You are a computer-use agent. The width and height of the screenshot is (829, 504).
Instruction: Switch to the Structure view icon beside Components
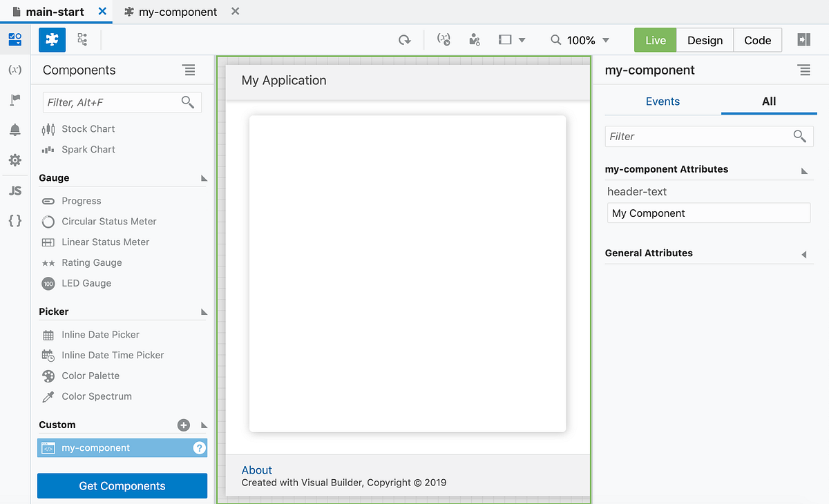82,39
